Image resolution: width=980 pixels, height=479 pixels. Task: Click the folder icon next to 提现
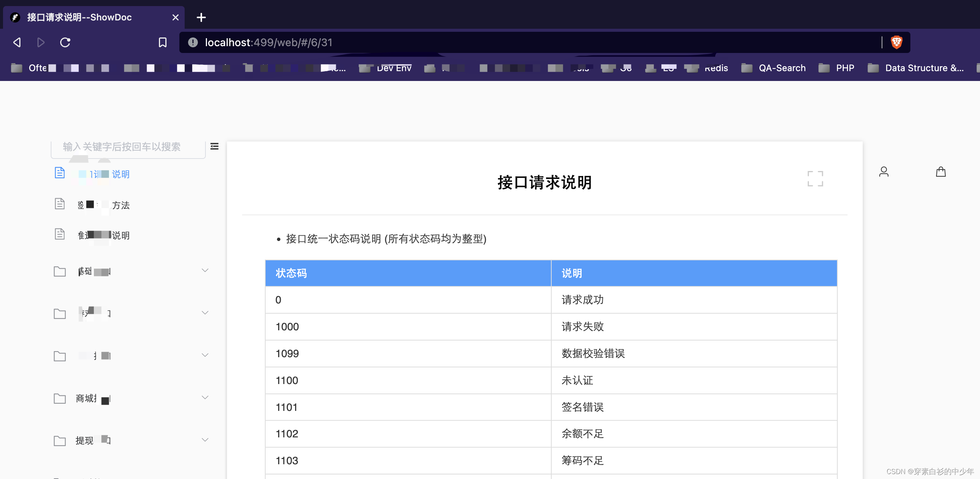[x=60, y=440]
